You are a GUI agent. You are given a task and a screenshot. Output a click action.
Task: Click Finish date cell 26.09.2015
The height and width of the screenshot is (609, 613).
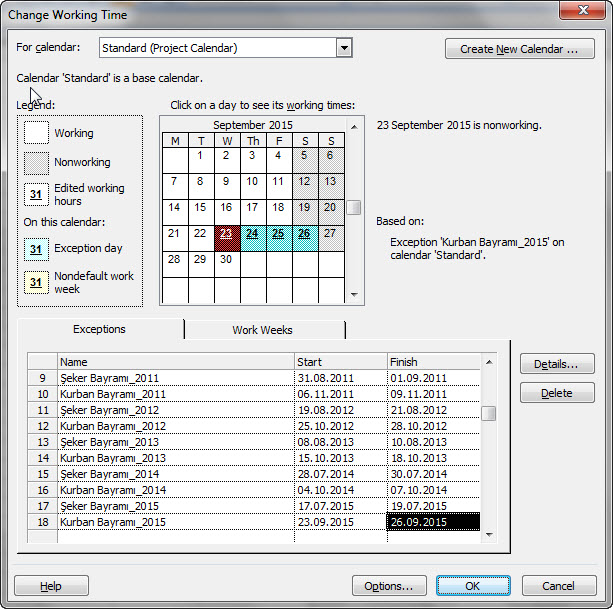pyautogui.click(x=433, y=522)
